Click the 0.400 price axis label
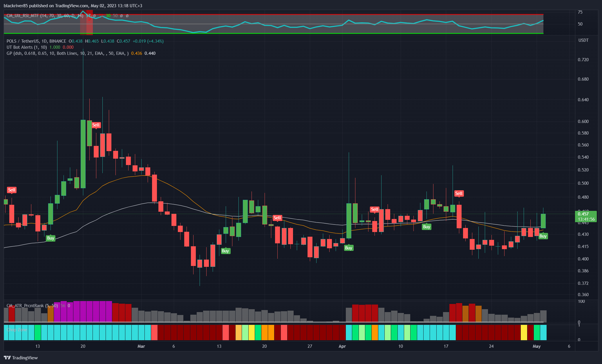602x364 pixels. point(583,259)
